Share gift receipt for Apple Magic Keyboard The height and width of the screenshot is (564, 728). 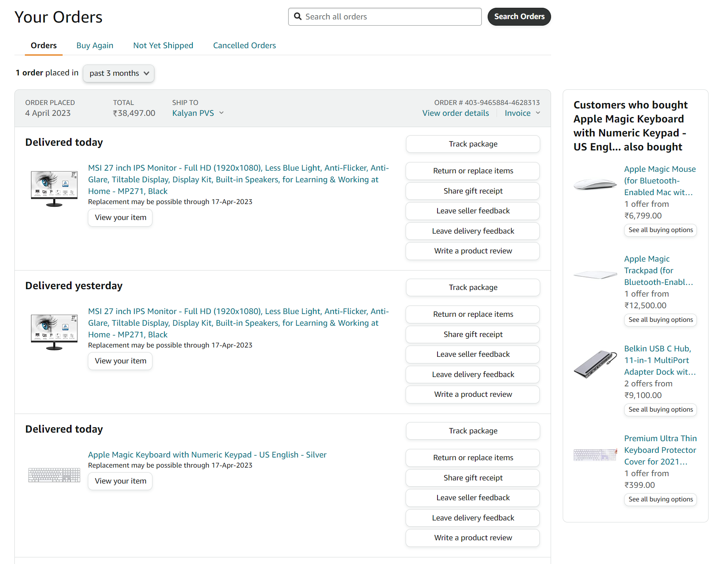click(x=473, y=478)
